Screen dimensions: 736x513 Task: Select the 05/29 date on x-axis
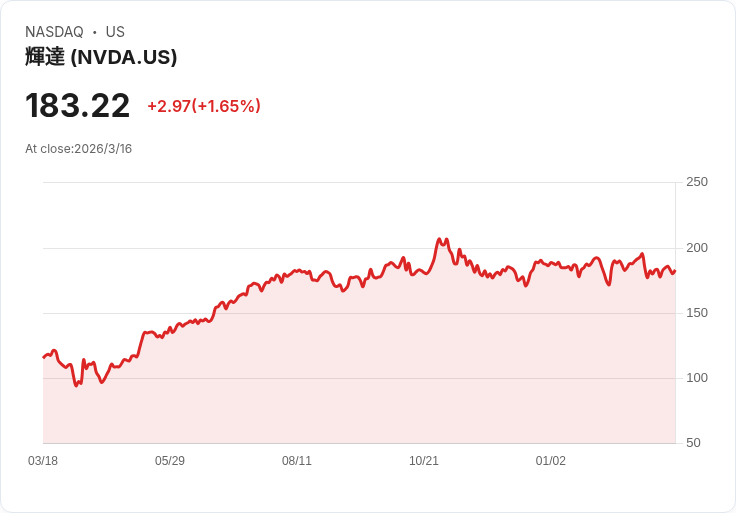(x=170, y=461)
